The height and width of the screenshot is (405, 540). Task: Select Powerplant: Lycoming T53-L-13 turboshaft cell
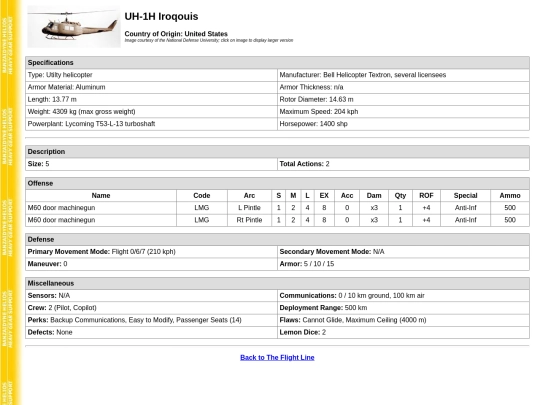pyautogui.click(x=151, y=124)
